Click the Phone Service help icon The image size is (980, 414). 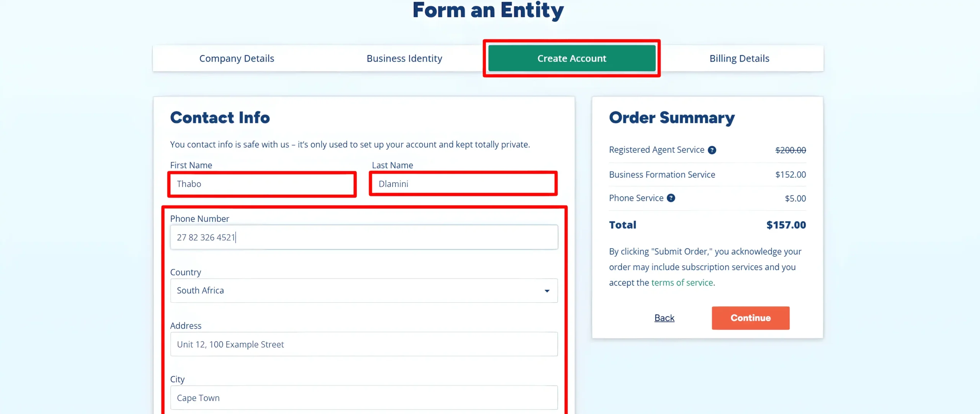(x=671, y=198)
